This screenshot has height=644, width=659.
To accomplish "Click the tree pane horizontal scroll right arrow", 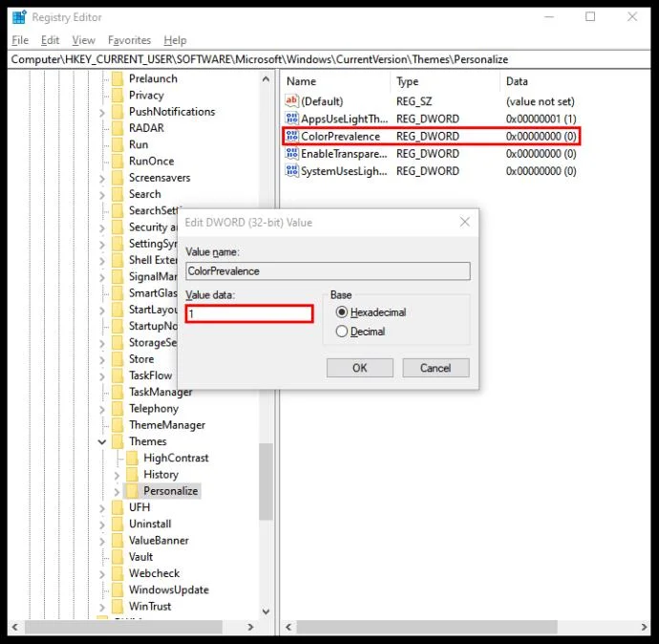I will tap(251, 627).
